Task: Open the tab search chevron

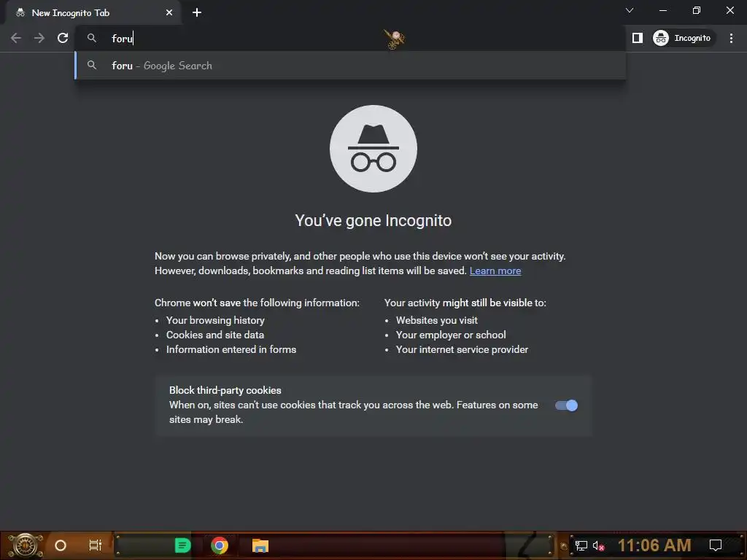Action: [x=630, y=10]
